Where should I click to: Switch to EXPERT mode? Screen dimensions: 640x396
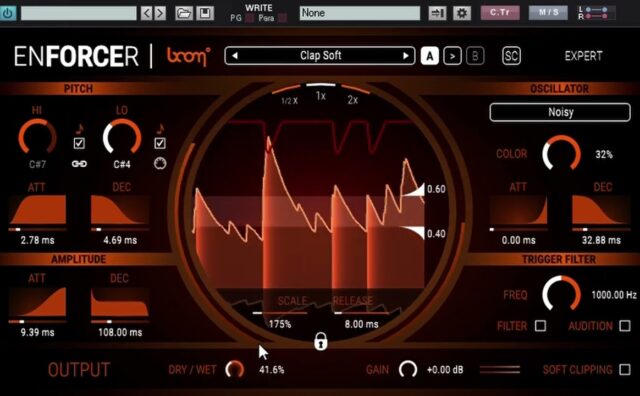click(x=583, y=56)
